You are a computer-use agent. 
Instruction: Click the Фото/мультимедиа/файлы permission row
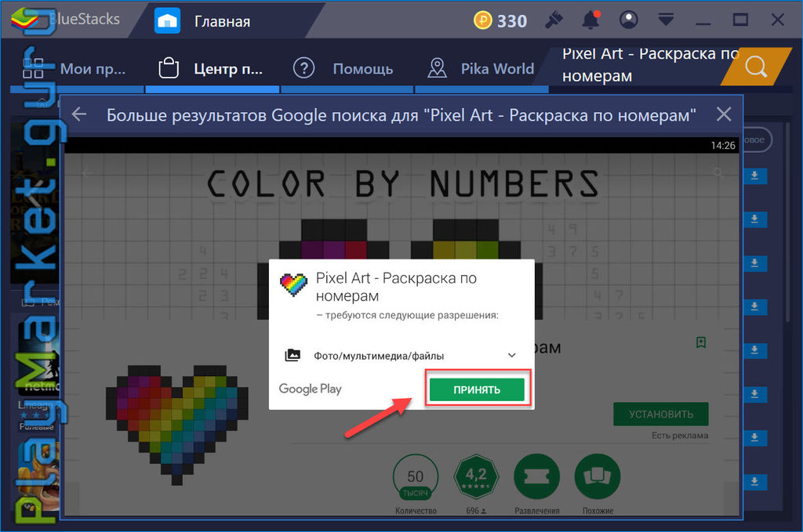pyautogui.click(x=401, y=356)
